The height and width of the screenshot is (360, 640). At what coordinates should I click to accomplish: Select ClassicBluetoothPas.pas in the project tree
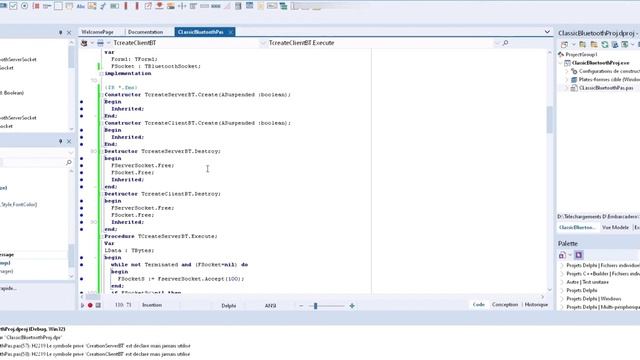point(606,88)
